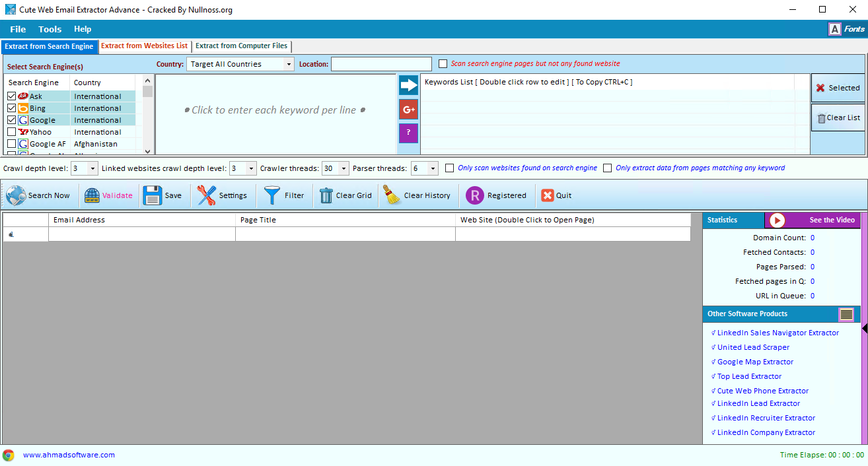This screenshot has height=466, width=868.
Task: Click the search engine list scroll down arrow
Action: (x=147, y=150)
